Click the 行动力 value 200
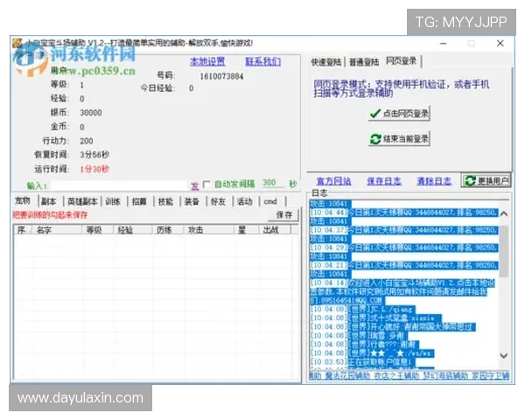The image size is (525, 420). point(87,141)
